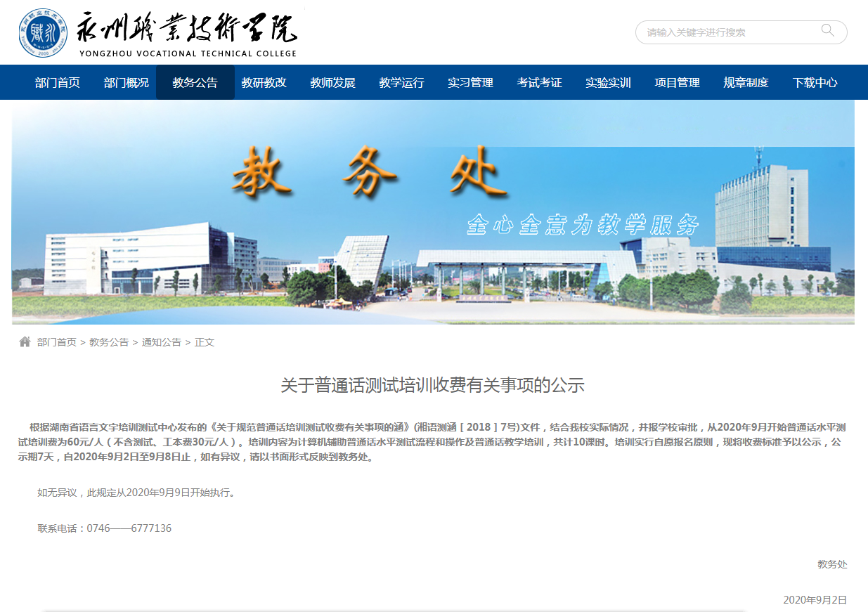Image resolution: width=868 pixels, height=612 pixels.
Task: Open the 实验实训 navigation item
Action: click(x=609, y=82)
